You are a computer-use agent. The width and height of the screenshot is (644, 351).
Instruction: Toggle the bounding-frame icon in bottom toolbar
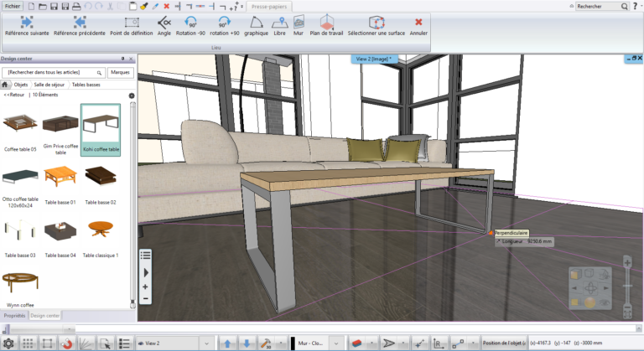(47, 343)
